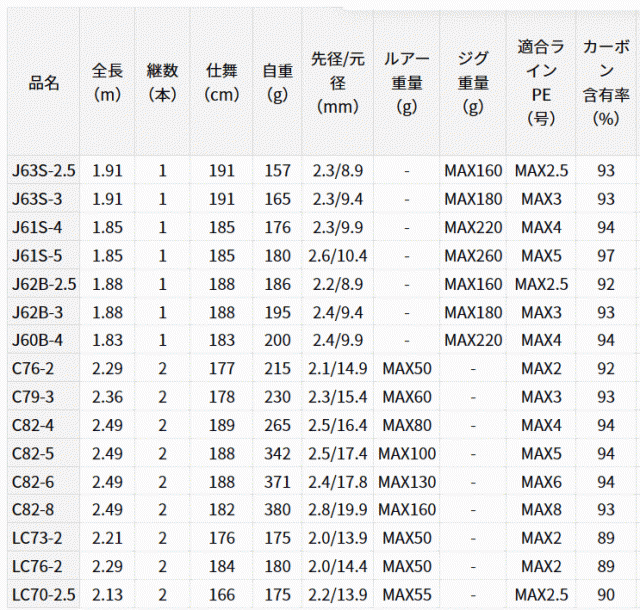Screen dimensions: 640x610
Task: Click the MAX130 lure weight cell
Action: coord(407,482)
